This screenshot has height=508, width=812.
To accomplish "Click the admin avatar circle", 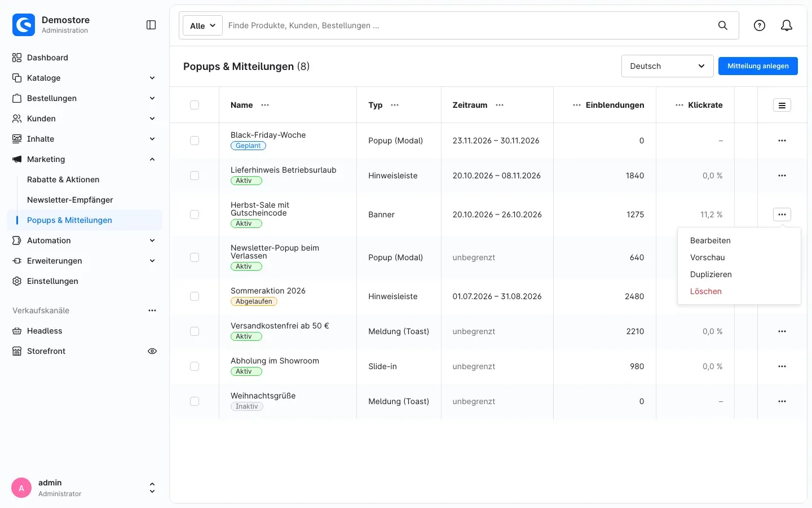I will tap(21, 488).
